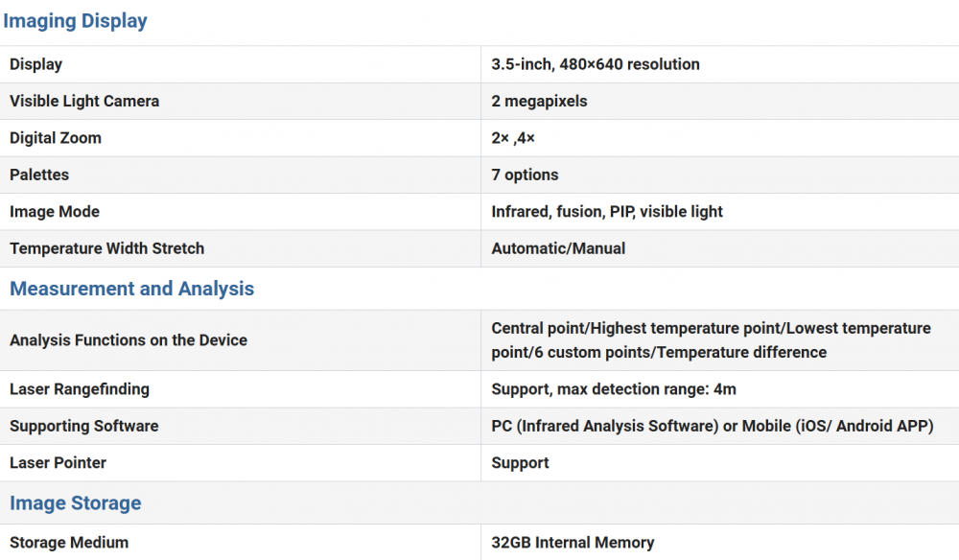This screenshot has height=560, width=959.
Task: Click the 2 megapixels value cell
Action: pos(539,101)
